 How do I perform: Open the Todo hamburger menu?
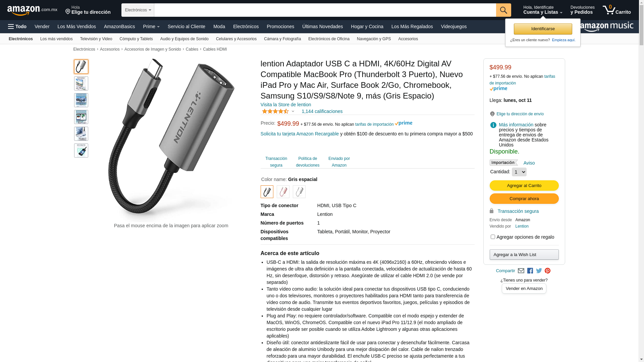click(17, 26)
